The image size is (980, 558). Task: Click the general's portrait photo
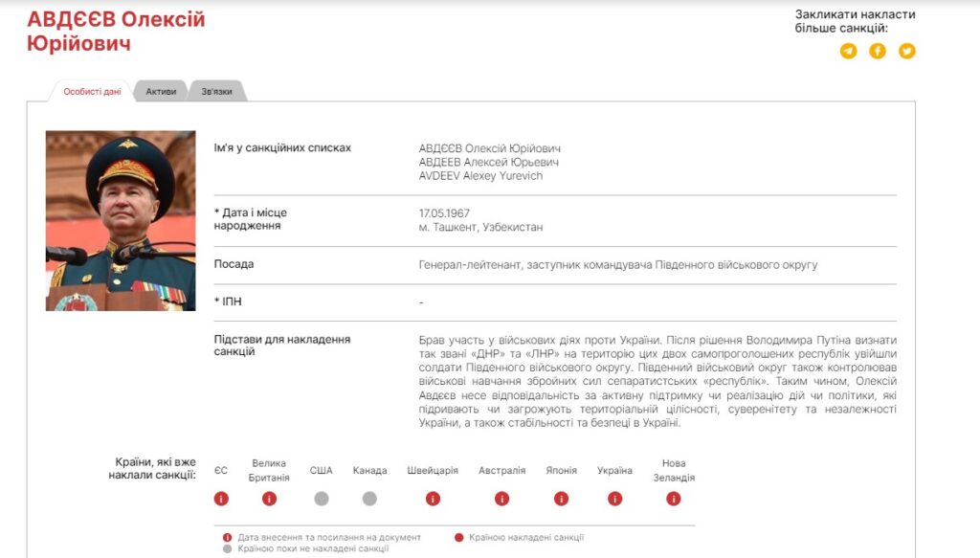[x=121, y=220]
